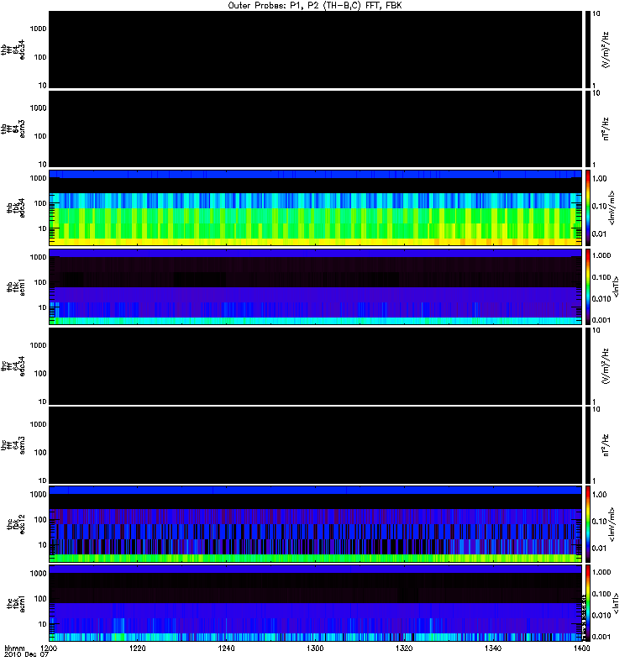Viewport: 630px width, 672px height.
Task: Click the '(V/m)²/Hz' unit label beside thc fff edc34
Action: pos(606,366)
